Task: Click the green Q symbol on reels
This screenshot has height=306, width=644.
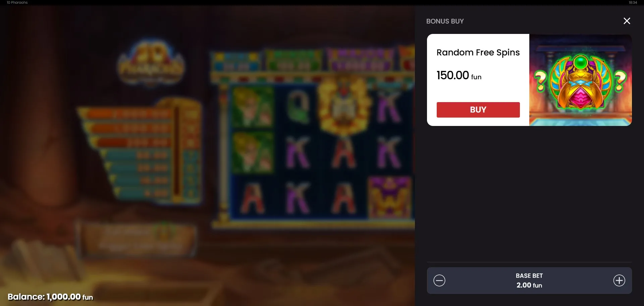Action: [298, 107]
